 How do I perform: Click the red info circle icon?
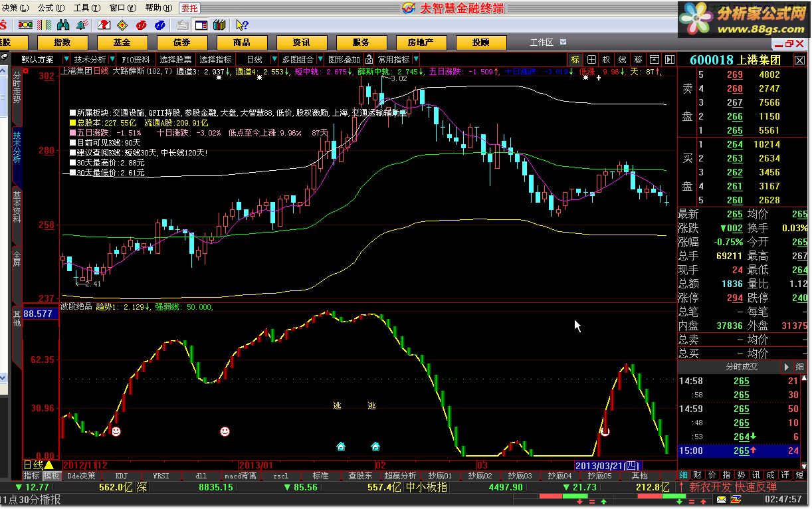pyautogui.click(x=141, y=25)
